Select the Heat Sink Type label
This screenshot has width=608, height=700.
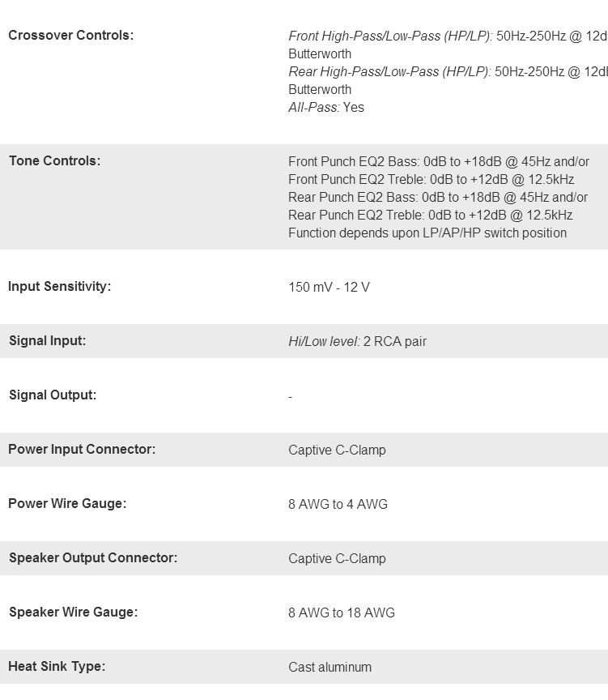point(57,667)
